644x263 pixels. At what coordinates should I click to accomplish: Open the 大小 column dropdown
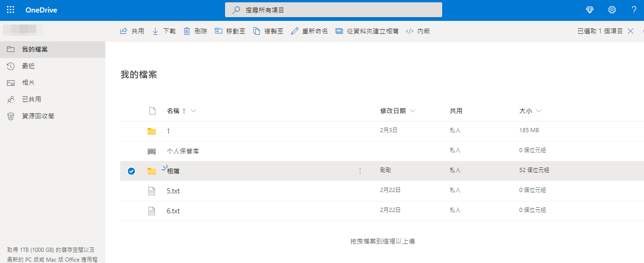click(x=539, y=111)
